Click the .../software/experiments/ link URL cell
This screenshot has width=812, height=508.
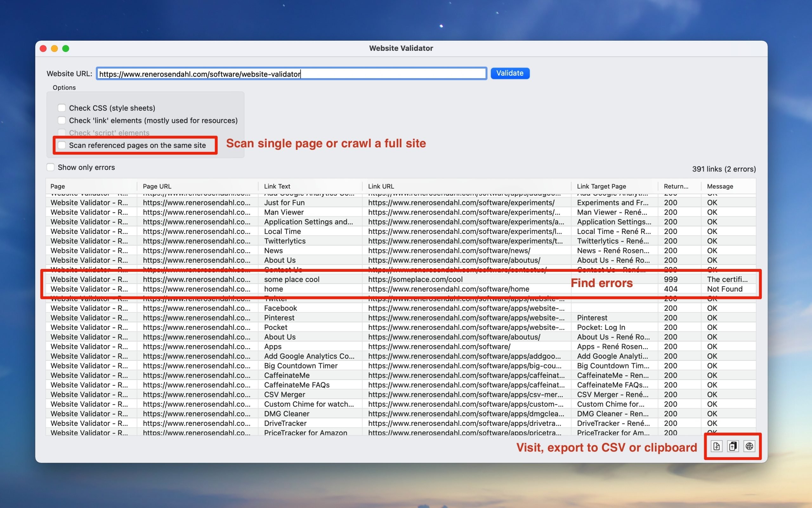pyautogui.click(x=462, y=203)
